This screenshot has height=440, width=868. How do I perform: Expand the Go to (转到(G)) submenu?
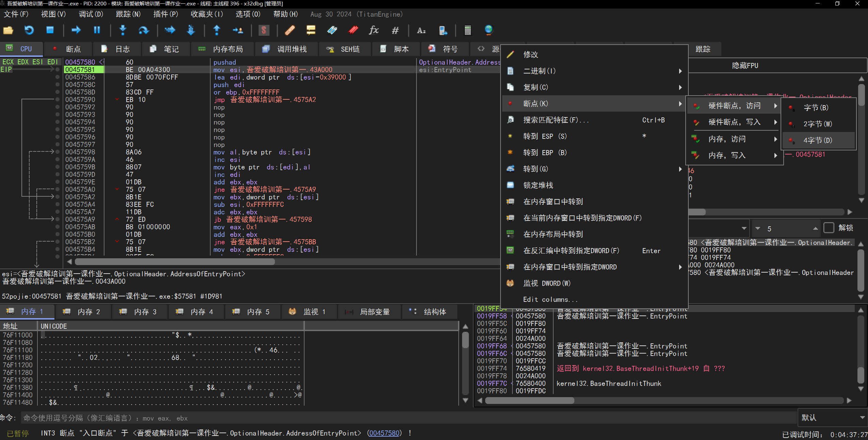point(594,169)
